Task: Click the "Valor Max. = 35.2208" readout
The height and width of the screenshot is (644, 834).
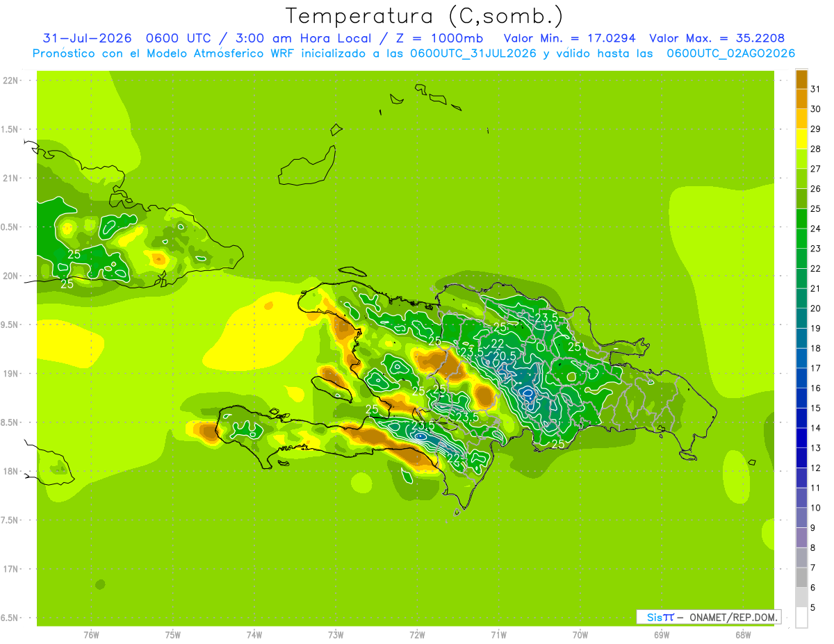Action: click(717, 38)
